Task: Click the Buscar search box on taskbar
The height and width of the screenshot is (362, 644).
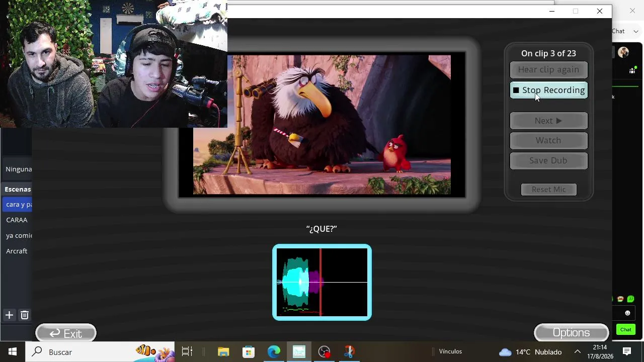Action: point(100,352)
